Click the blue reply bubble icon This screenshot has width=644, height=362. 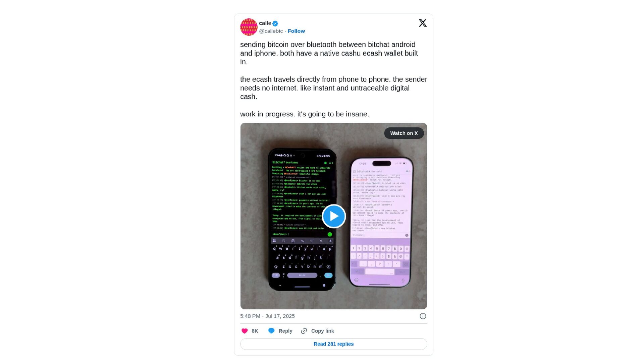point(271,331)
